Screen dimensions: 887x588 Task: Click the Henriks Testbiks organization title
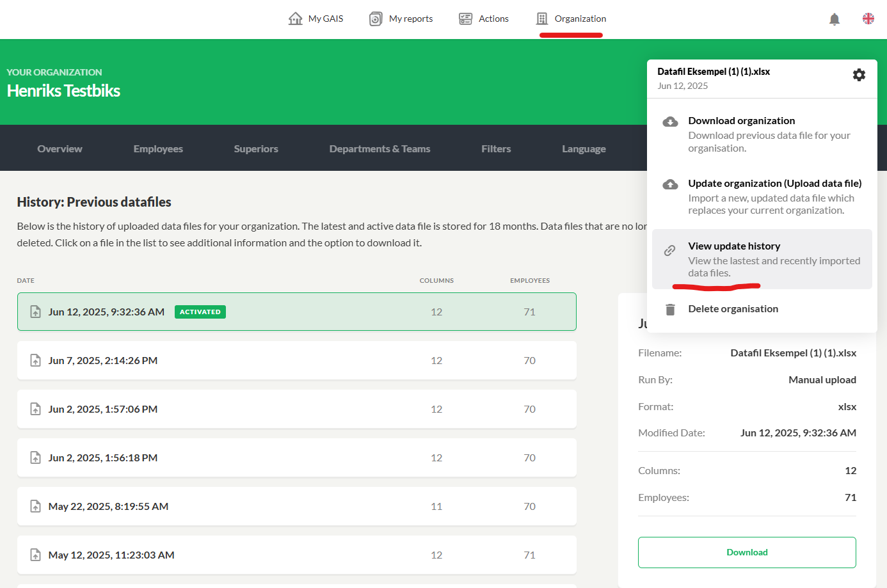click(63, 91)
